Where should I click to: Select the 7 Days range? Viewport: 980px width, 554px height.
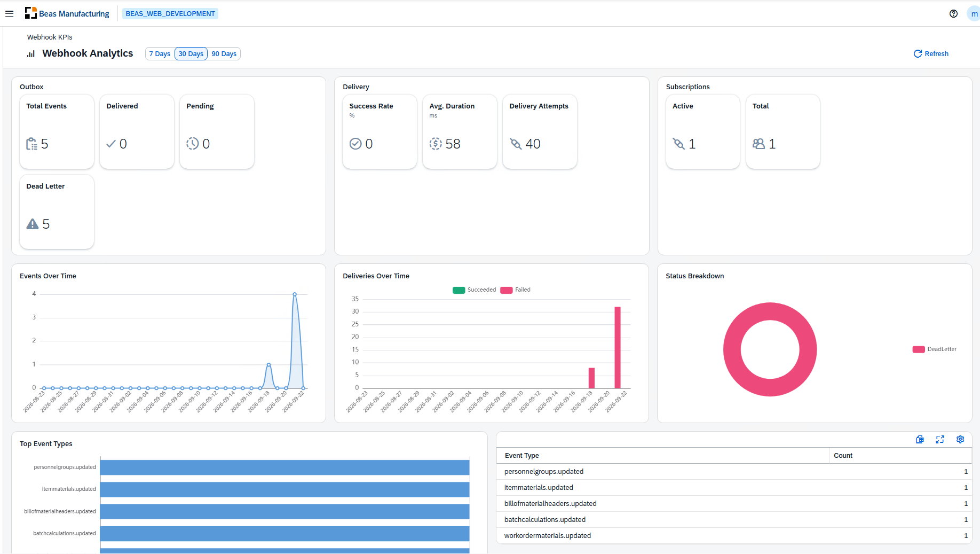tap(160, 54)
